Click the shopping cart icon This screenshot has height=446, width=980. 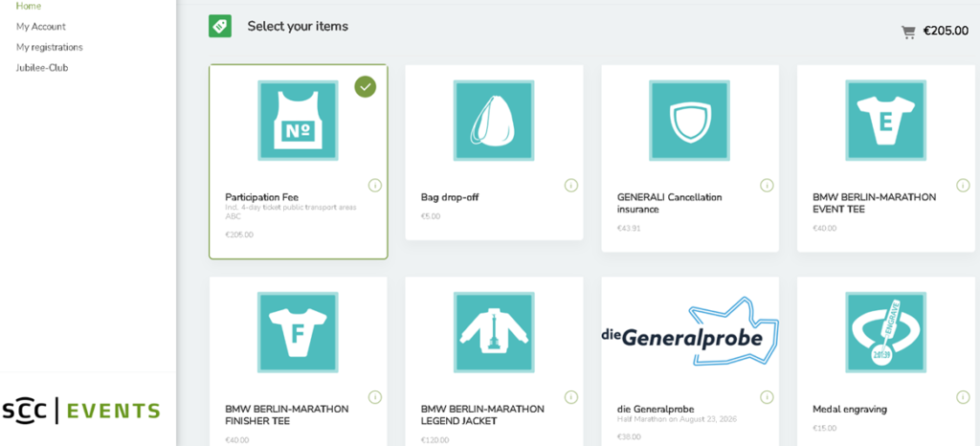908,32
